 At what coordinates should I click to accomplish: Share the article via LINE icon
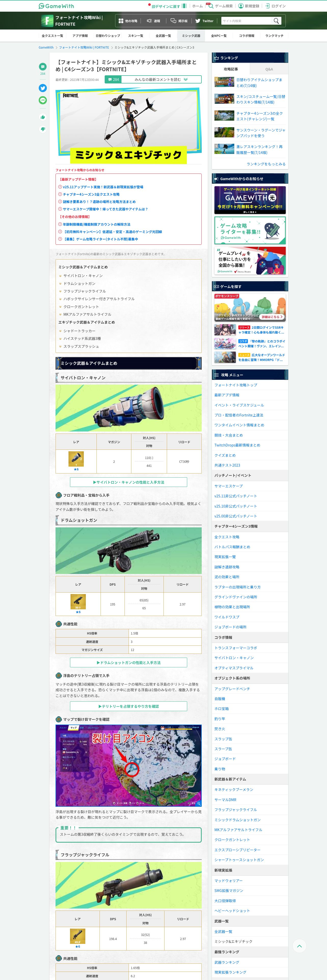pyautogui.click(x=43, y=100)
